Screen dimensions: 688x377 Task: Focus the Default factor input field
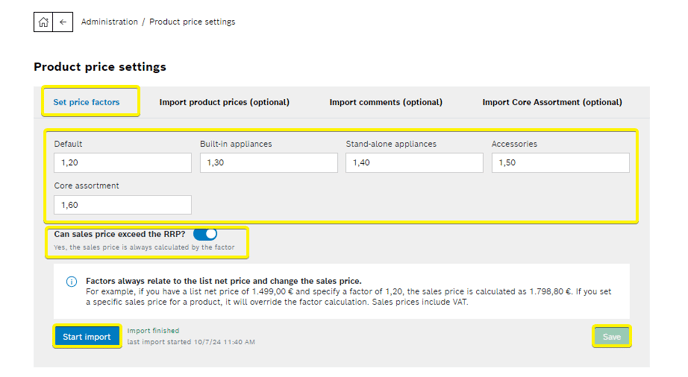123,163
